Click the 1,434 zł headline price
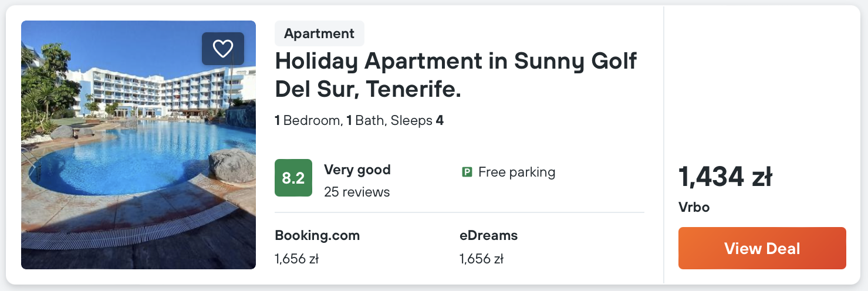Screen dimensions: 868x291 [x=725, y=177]
